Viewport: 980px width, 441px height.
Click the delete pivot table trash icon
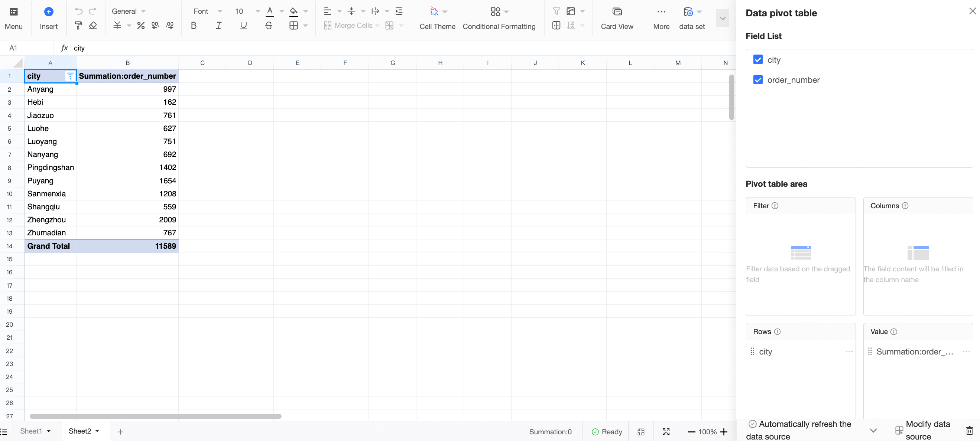click(x=969, y=430)
